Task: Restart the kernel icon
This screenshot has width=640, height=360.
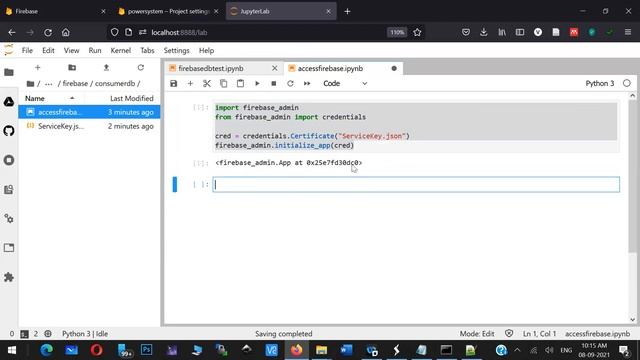Action: click(290, 83)
